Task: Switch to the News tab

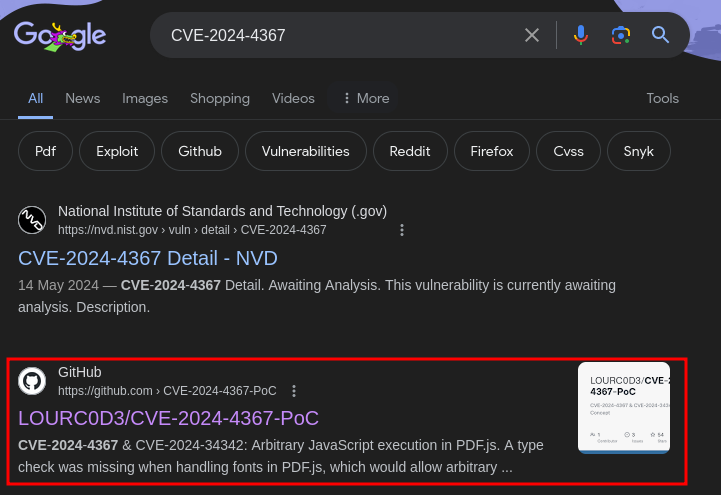Action: [83, 98]
